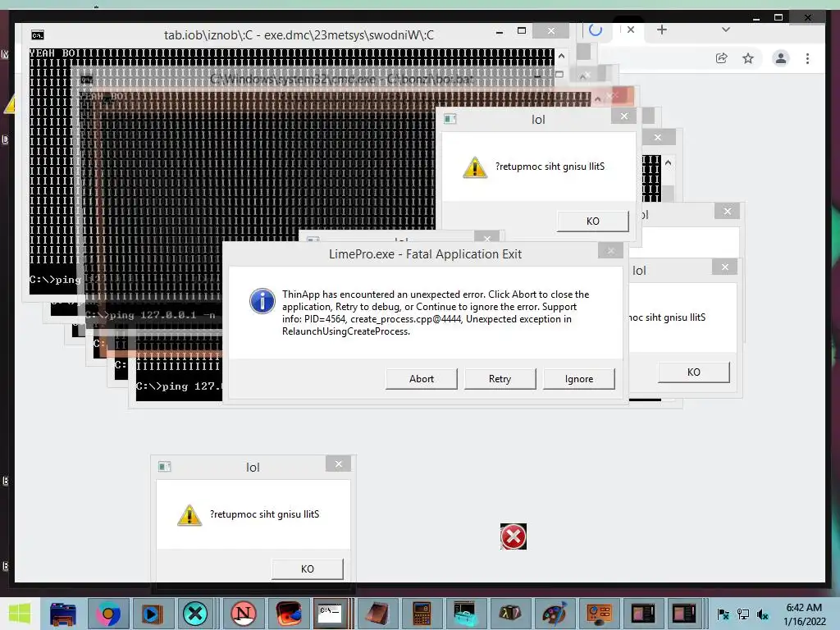Click Abort in LimePro.exe dialog
Image resolution: width=840 pixels, height=630 pixels.
click(x=421, y=379)
